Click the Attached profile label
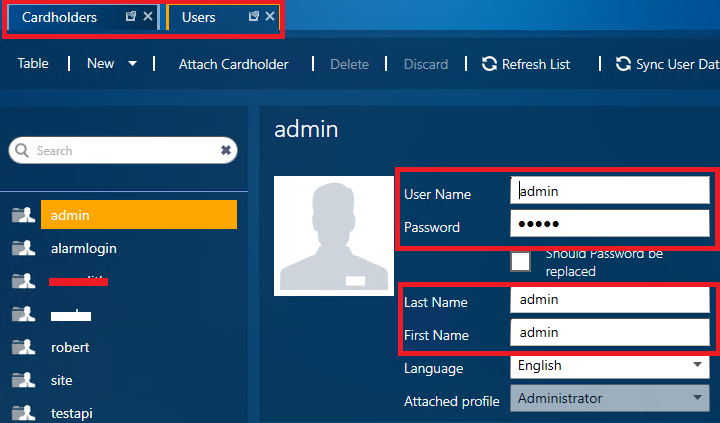 pos(451,401)
